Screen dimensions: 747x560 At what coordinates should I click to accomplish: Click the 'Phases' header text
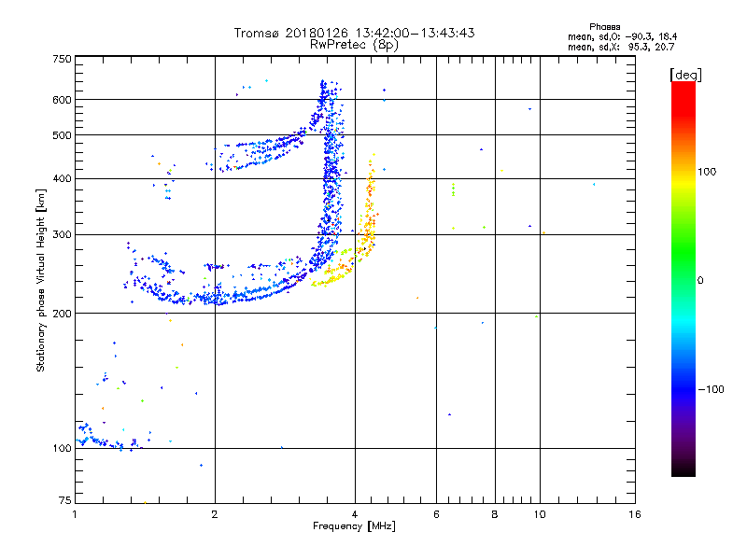point(604,27)
